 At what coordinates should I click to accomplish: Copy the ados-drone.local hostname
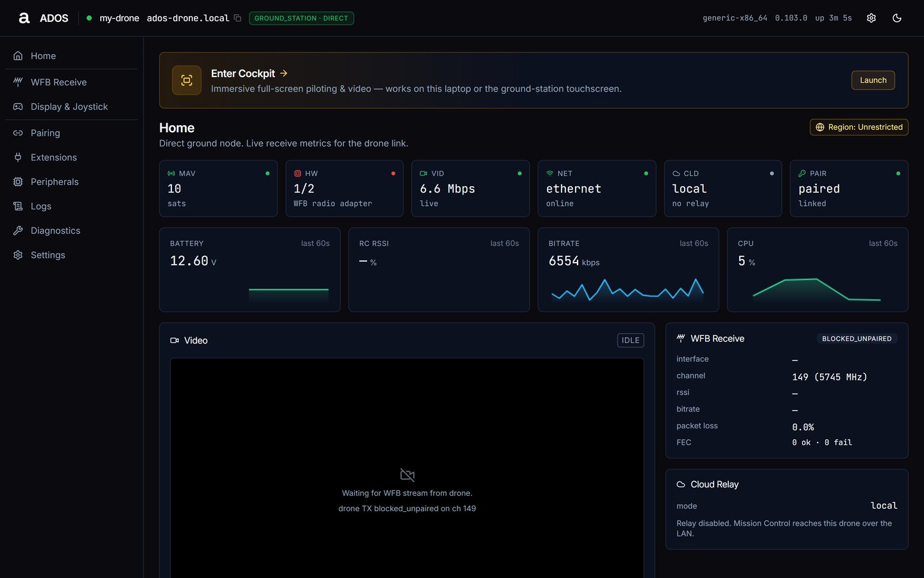click(x=237, y=18)
